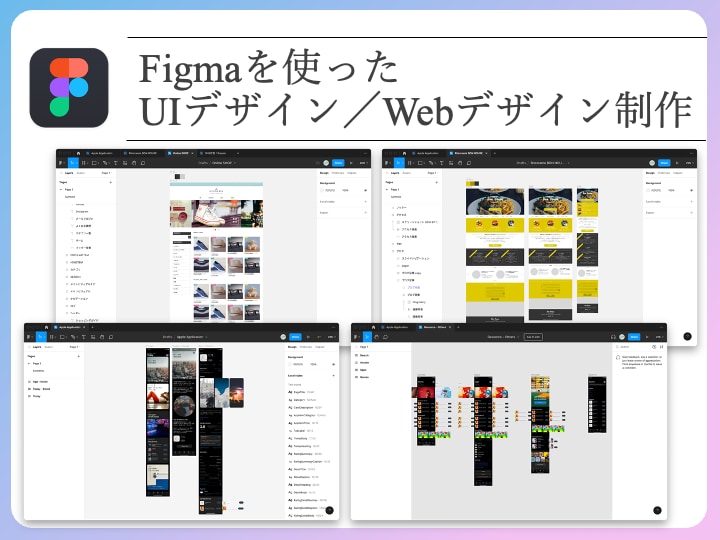Viewport: 720px width, 540px height.
Task: Switch to the Assets tab in the Apple Application window
Action: click(49, 347)
